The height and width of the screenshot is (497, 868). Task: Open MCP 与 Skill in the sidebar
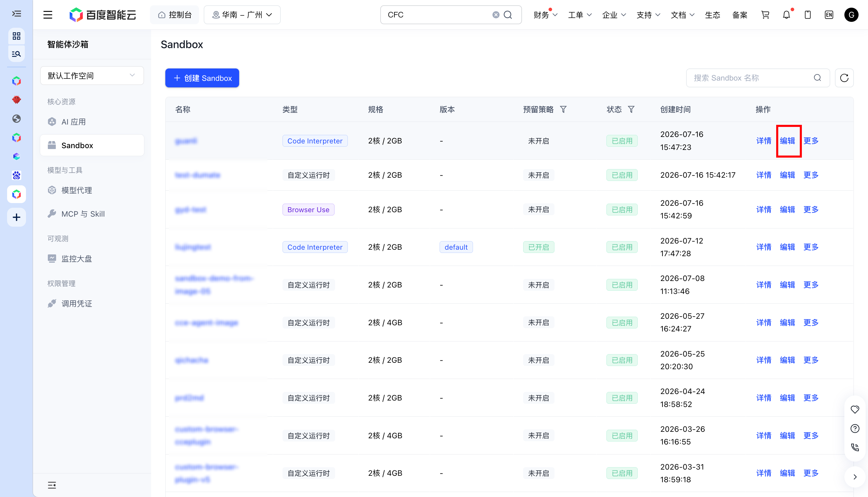point(92,214)
